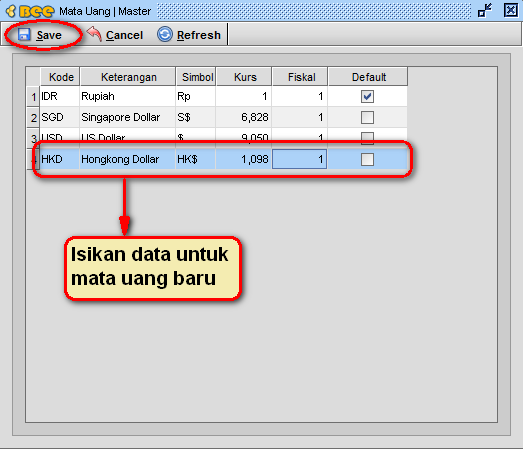Uncheck the Default checkbox for IDR
The image size is (523, 449).
click(367, 96)
